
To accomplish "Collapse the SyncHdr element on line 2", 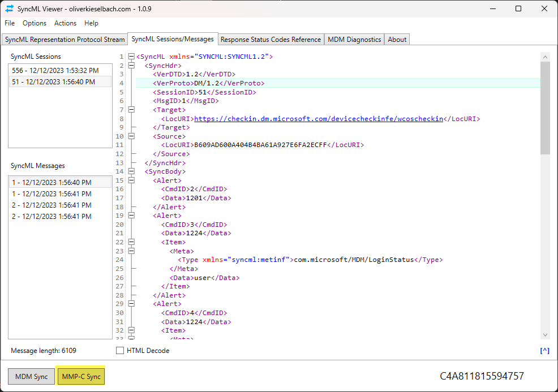I will point(131,65).
